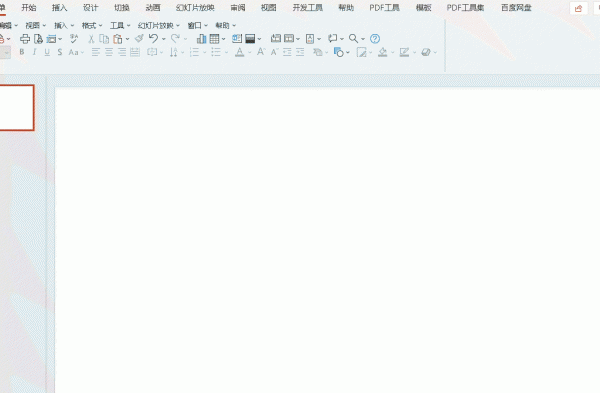Increase font size with the larger A

pos(261,52)
